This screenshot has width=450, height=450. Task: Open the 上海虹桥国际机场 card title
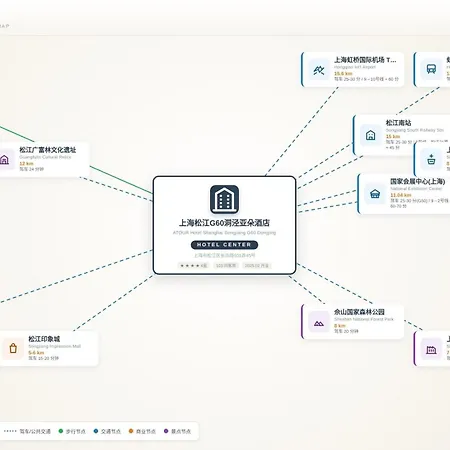click(x=365, y=60)
